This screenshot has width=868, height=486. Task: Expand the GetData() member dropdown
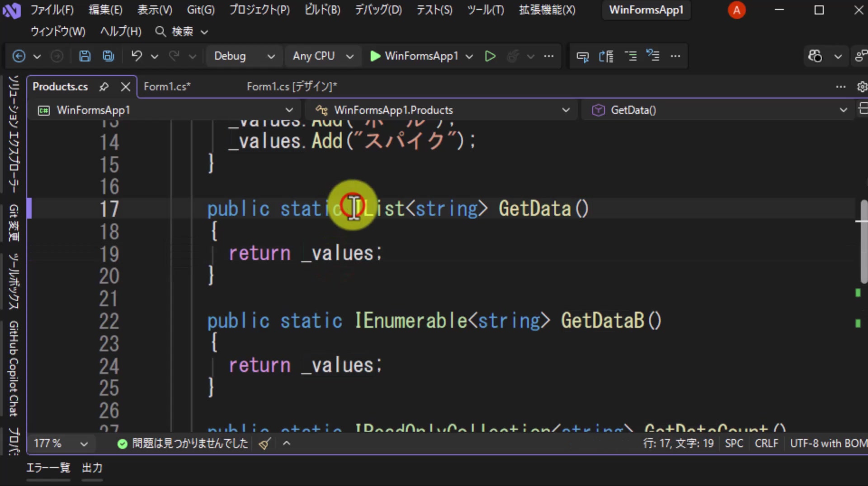[x=843, y=110]
